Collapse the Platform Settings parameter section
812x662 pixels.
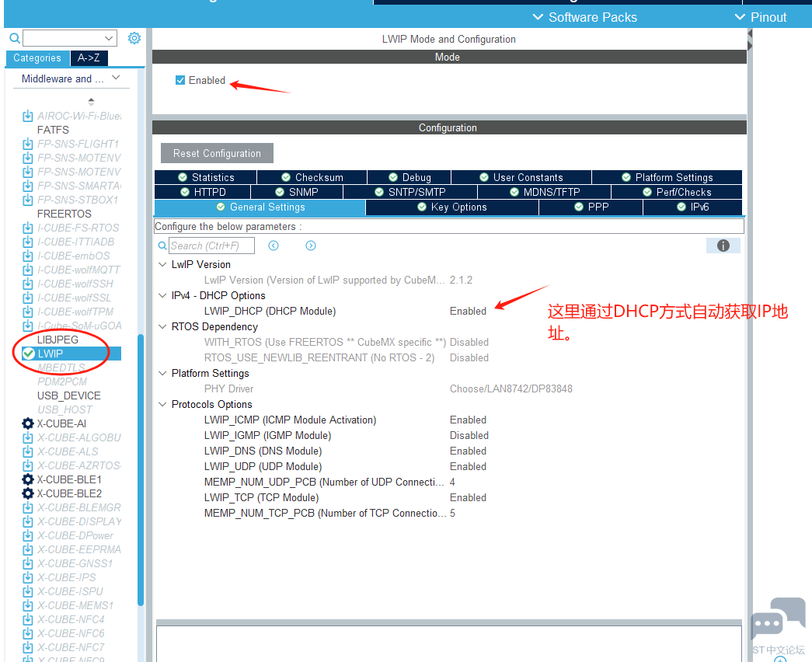pos(162,373)
